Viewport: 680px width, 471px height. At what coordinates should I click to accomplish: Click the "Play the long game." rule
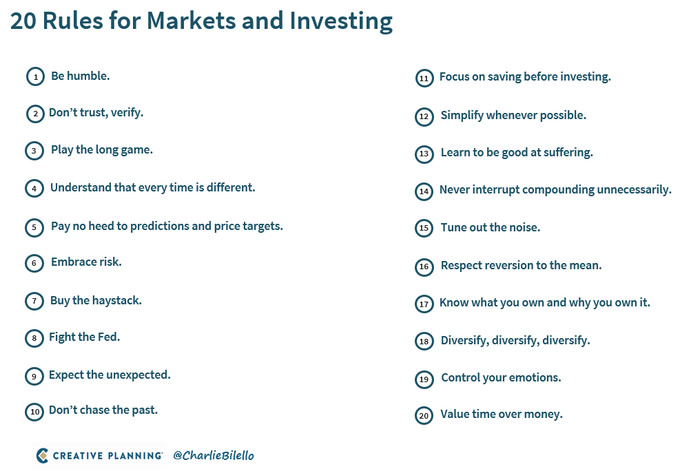click(x=101, y=150)
